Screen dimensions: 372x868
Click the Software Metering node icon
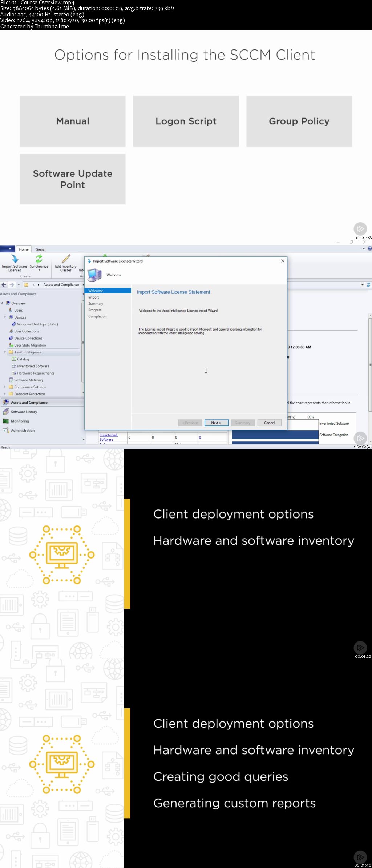click(x=11, y=380)
